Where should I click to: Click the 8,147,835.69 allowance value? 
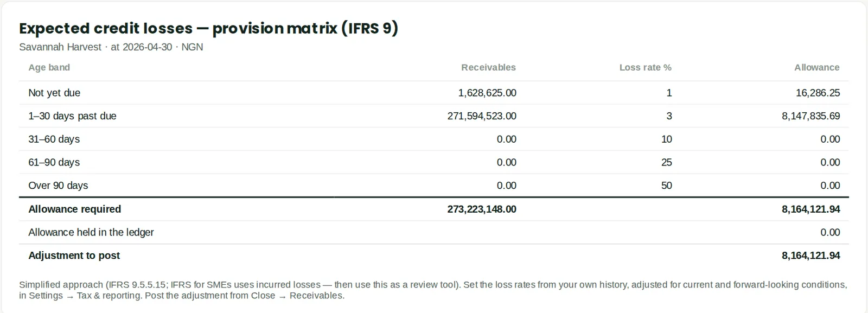coord(810,116)
